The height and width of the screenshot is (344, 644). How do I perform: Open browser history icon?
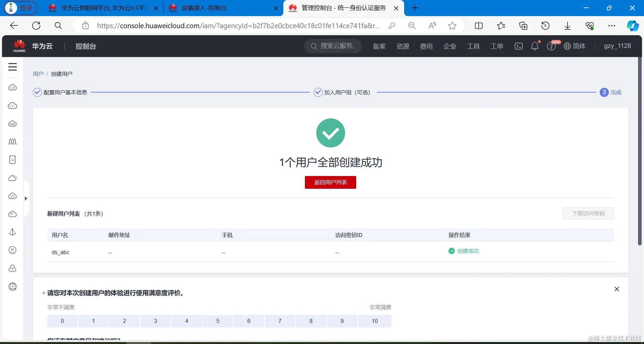pos(545,25)
